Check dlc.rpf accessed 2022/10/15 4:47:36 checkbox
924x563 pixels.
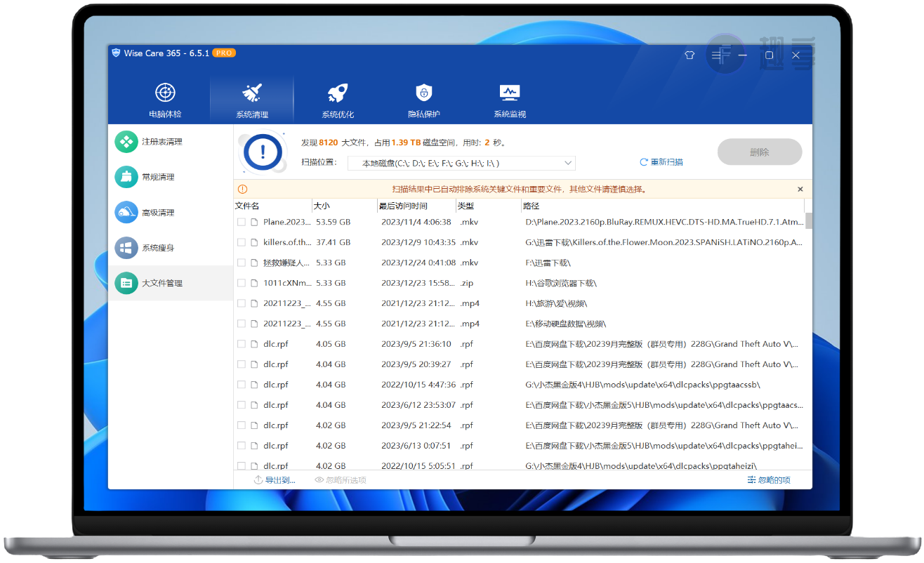242,385
